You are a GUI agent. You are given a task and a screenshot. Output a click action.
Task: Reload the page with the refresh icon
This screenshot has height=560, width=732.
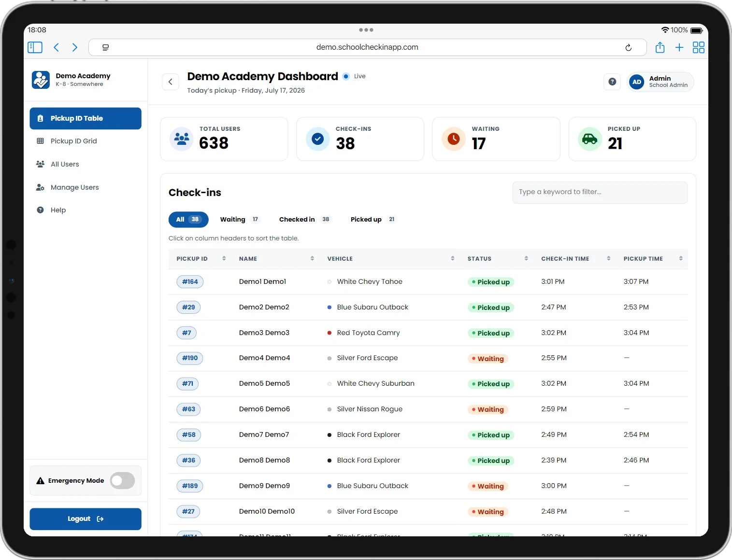[628, 47]
